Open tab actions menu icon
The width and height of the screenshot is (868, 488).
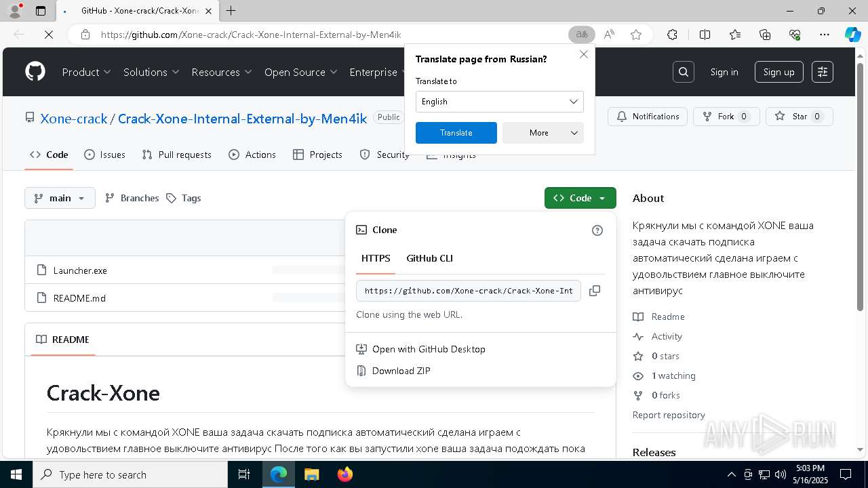(41, 11)
